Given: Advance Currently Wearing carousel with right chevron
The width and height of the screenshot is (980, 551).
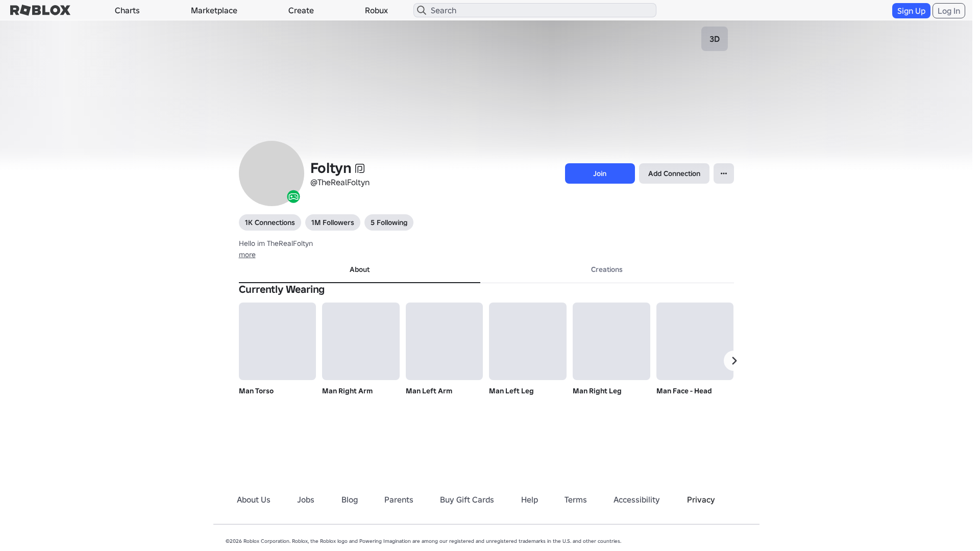Looking at the screenshot, I should coord(734,361).
